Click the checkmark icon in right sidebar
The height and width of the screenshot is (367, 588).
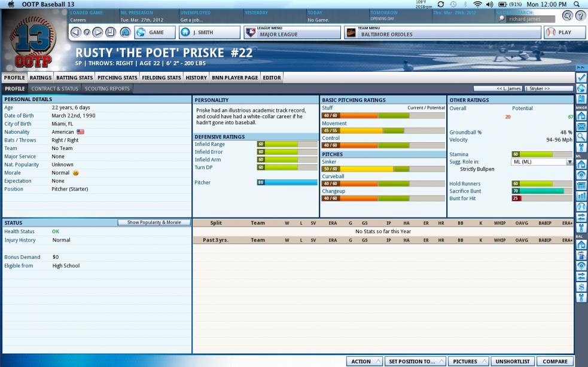[581, 78]
